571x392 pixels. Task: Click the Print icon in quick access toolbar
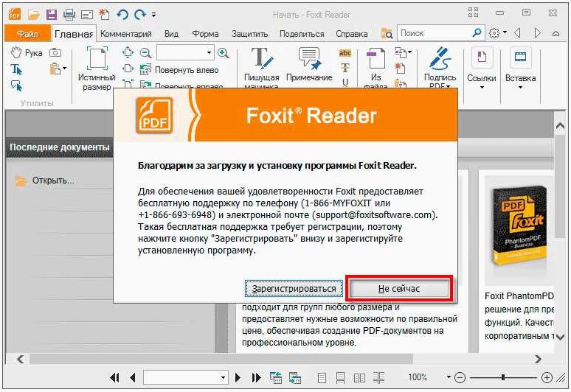coord(69,15)
